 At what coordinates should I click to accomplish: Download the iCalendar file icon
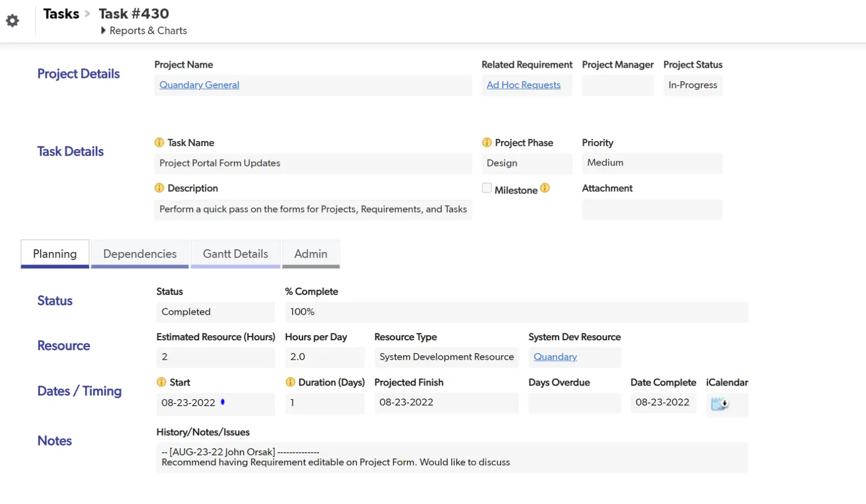(x=720, y=404)
